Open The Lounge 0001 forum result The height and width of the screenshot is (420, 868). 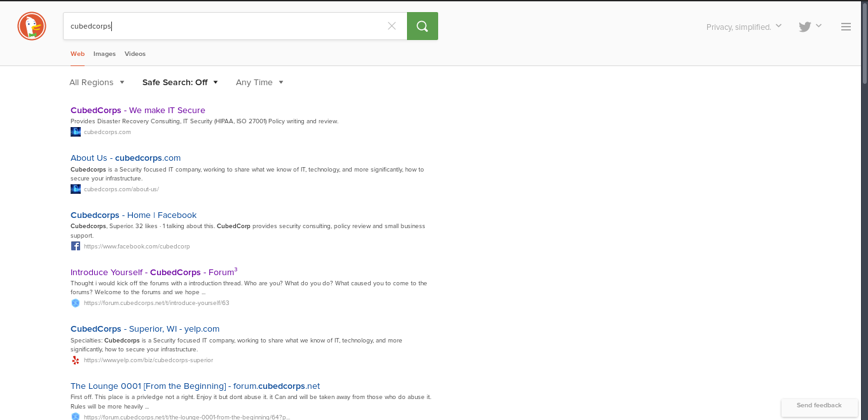(x=195, y=386)
